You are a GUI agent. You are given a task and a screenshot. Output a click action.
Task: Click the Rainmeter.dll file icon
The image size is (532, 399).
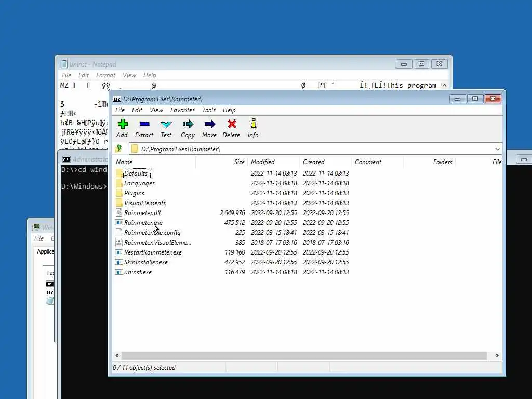pyautogui.click(x=119, y=212)
